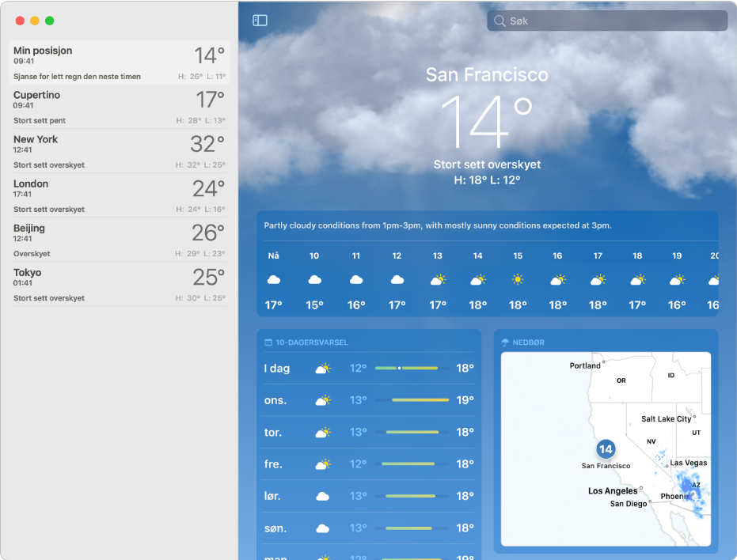Viewport: 737px width, 560px height.
Task: Click the weather icon in the I dag row
Action: [323, 369]
